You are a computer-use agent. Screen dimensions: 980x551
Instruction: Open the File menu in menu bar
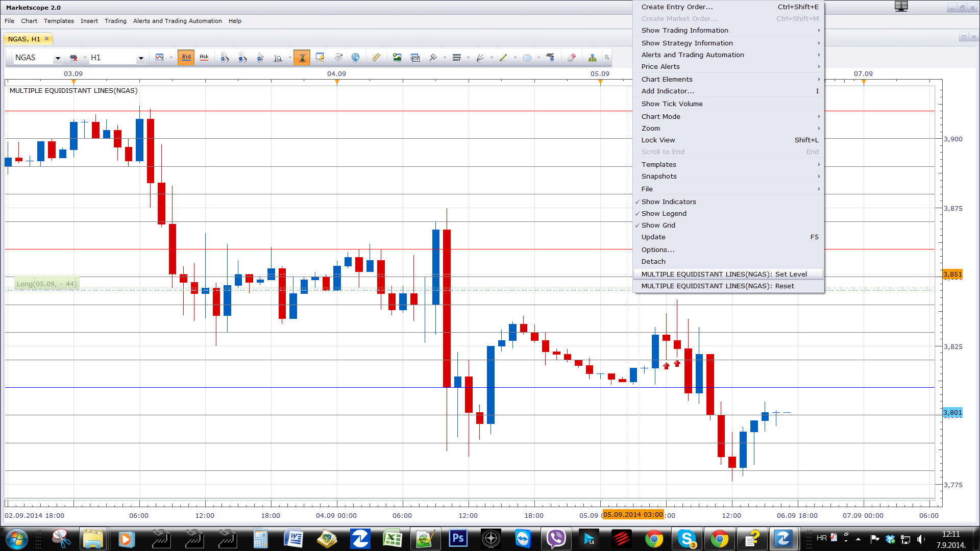[x=10, y=21]
